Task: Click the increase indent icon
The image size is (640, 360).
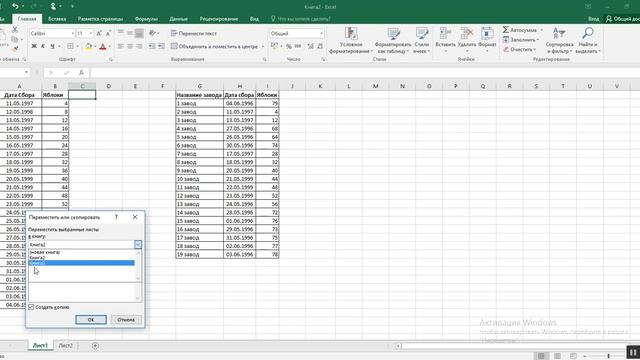Action: point(162,47)
